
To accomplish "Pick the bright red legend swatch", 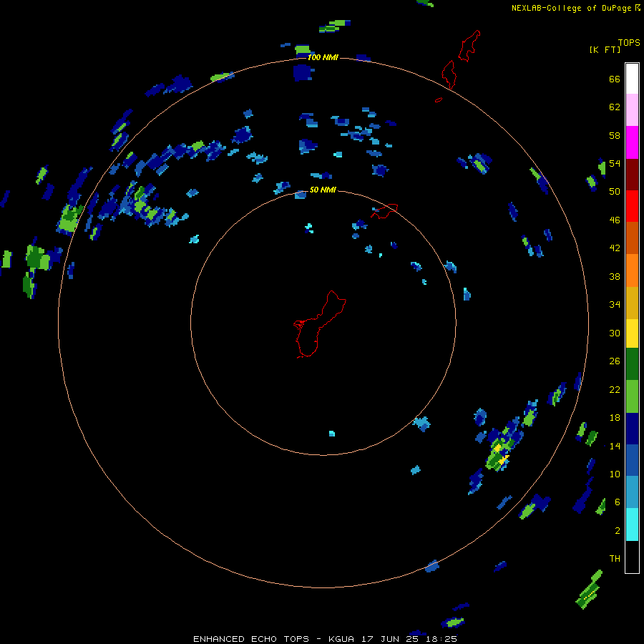I will coord(632,206).
